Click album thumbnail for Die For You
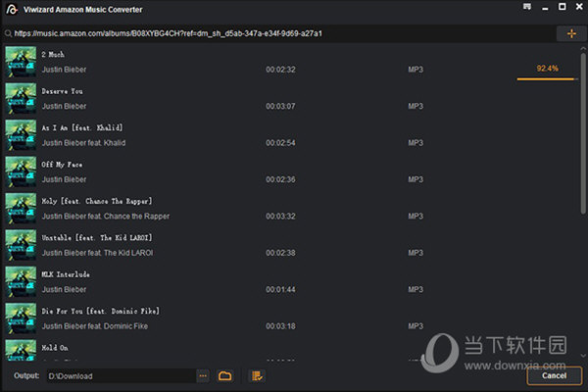This screenshot has height=392, width=588. pos(21,318)
